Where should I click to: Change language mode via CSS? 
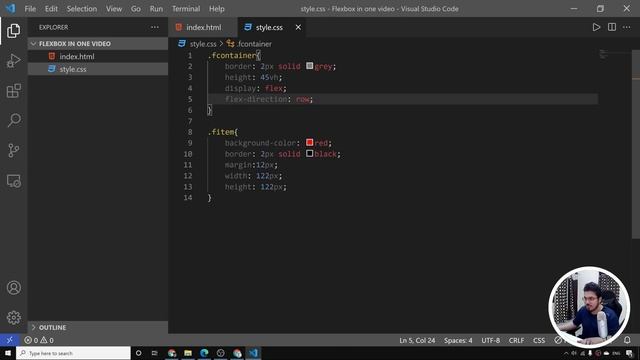coord(539,340)
